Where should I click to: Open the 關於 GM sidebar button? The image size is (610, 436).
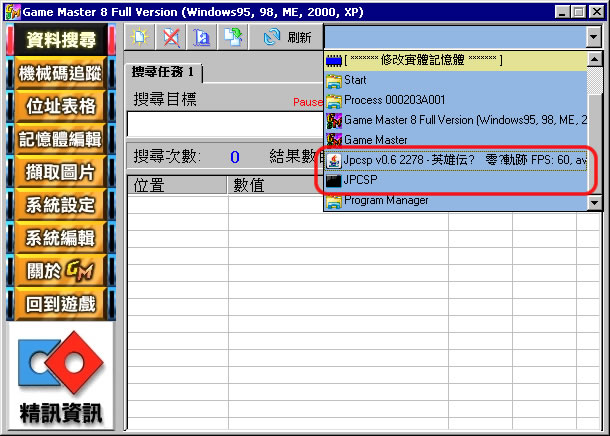(x=61, y=271)
